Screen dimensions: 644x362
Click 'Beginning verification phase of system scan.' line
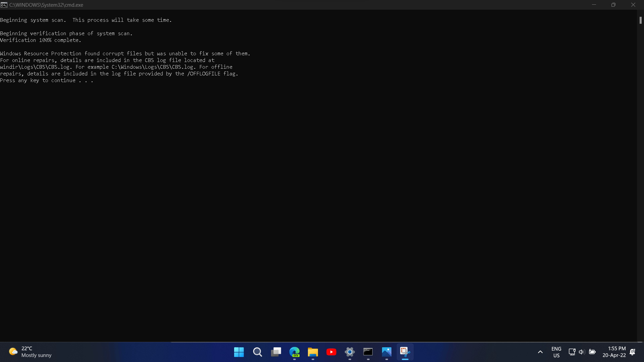pyautogui.click(x=66, y=34)
